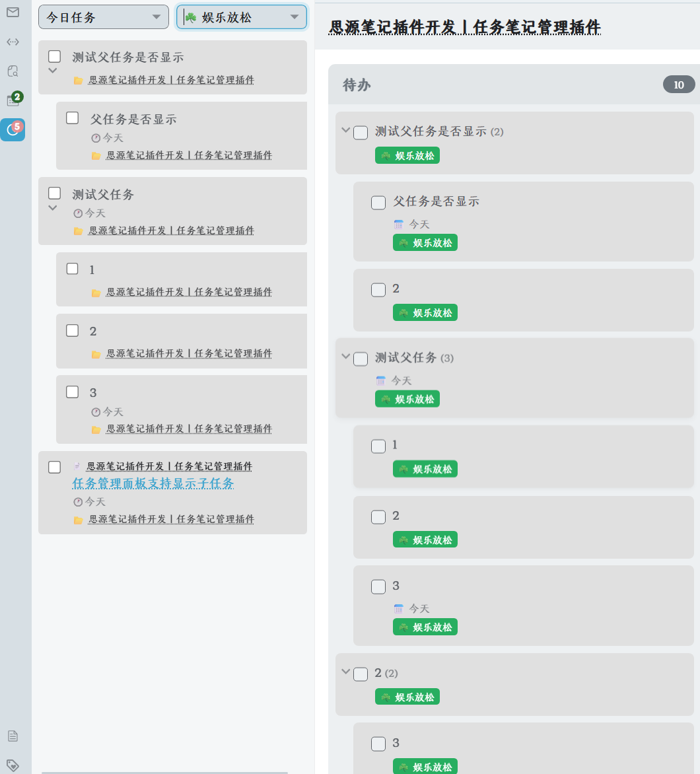Check 父任务是否显示 in 待办 column
Screen dimensions: 700x774
378,203
